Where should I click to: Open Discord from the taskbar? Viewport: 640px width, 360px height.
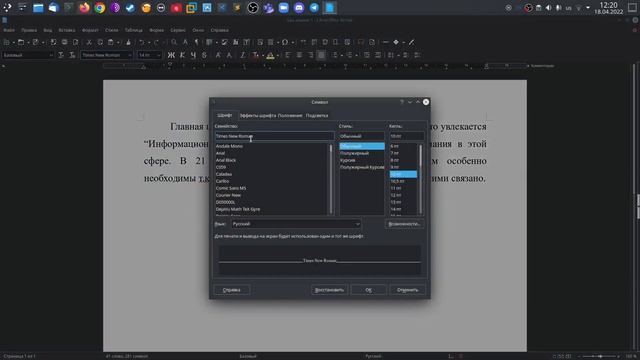coord(299,8)
